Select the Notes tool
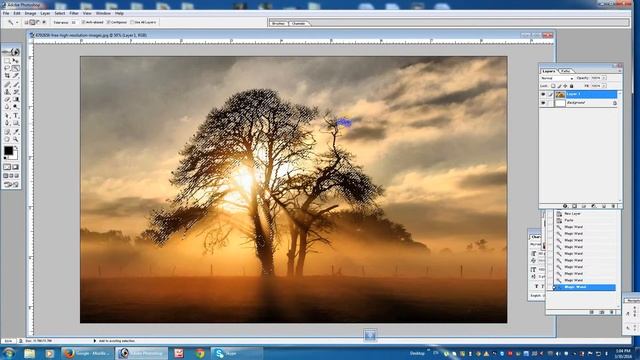This screenshot has height=360, width=640. pos(7,132)
